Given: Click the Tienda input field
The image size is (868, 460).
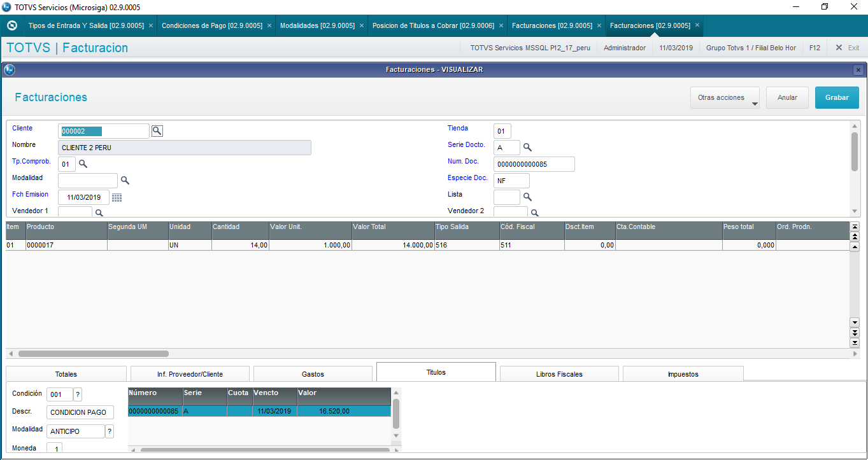Looking at the screenshot, I should (x=502, y=131).
